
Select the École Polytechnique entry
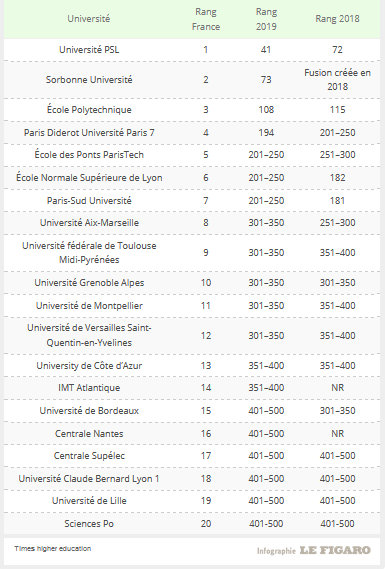pyautogui.click(x=89, y=110)
